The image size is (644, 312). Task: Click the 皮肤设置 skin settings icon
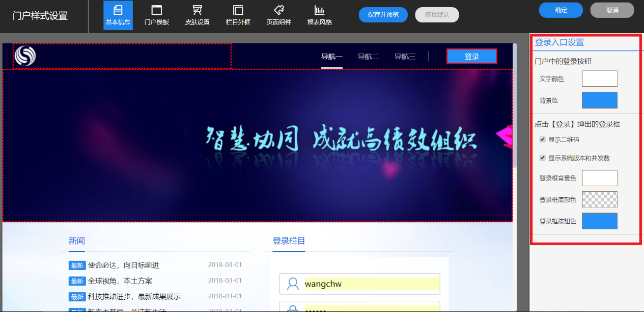(x=197, y=15)
